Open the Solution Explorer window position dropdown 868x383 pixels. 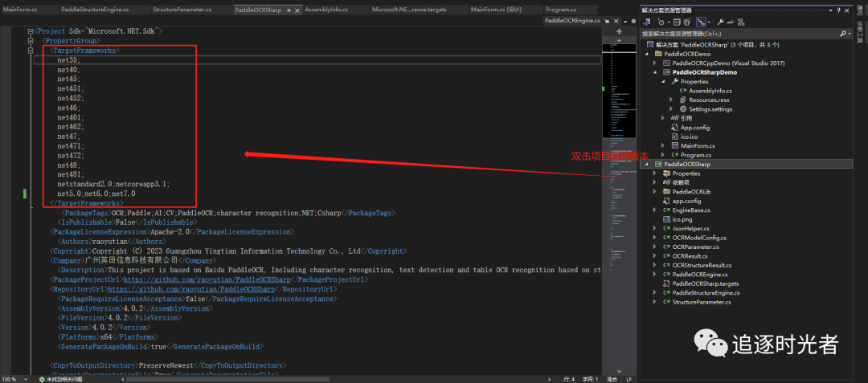click(x=830, y=10)
